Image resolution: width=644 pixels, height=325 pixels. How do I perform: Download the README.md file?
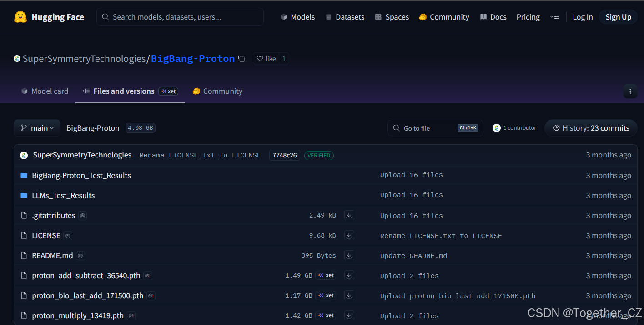tap(349, 255)
